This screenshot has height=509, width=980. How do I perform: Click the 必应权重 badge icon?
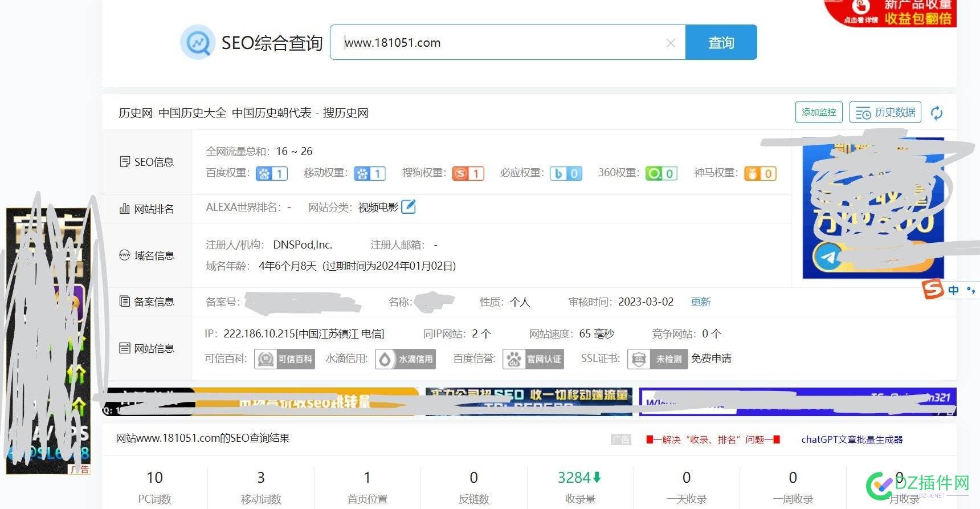pos(566,173)
